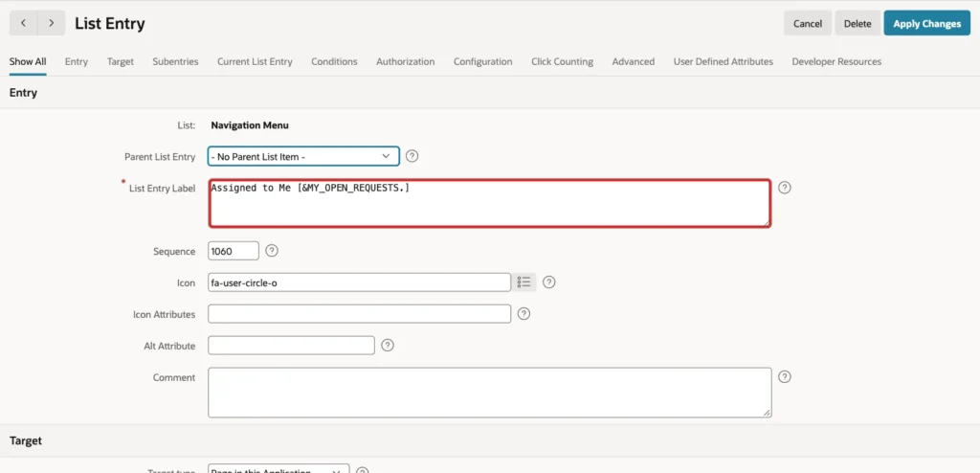Click the Target section heading
The height and width of the screenshot is (473, 980).
(26, 440)
